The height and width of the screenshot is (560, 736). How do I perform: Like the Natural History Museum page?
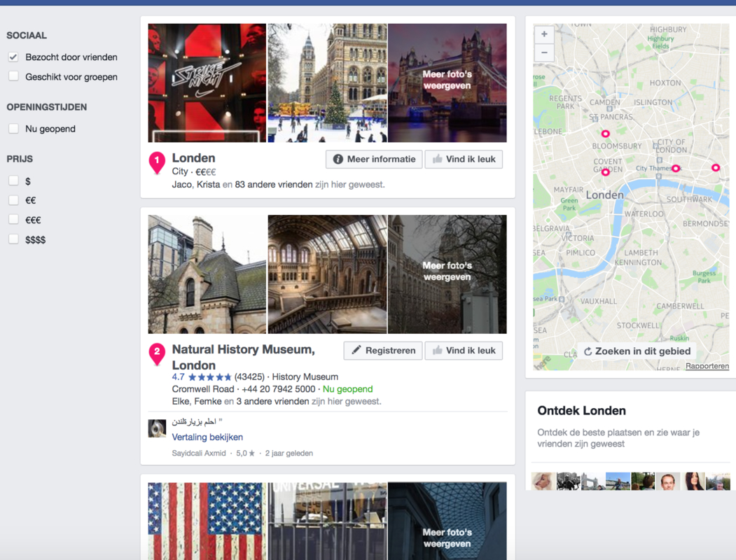[464, 351]
